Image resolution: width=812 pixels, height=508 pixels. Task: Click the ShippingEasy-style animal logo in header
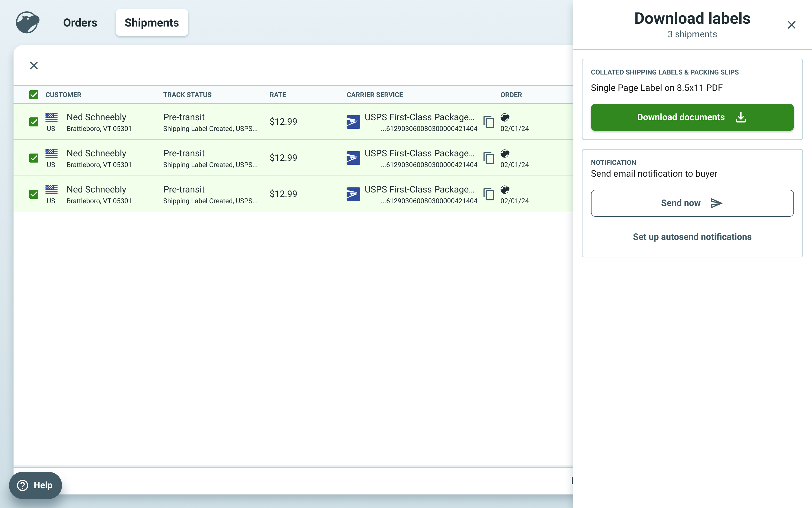click(28, 23)
